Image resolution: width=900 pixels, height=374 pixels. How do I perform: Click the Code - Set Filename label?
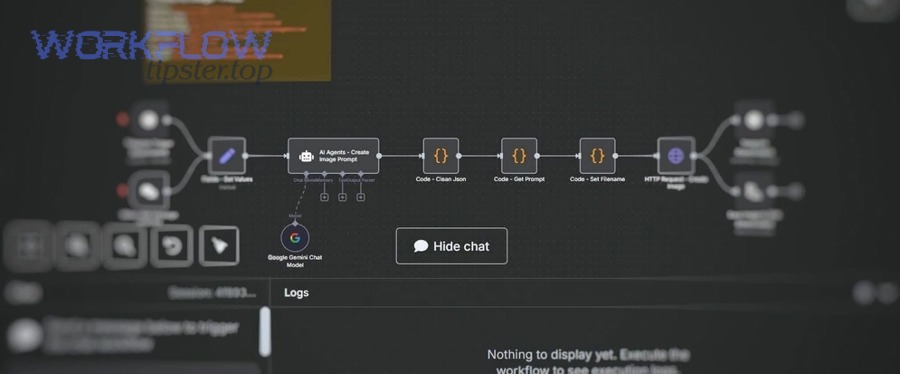pyautogui.click(x=598, y=180)
